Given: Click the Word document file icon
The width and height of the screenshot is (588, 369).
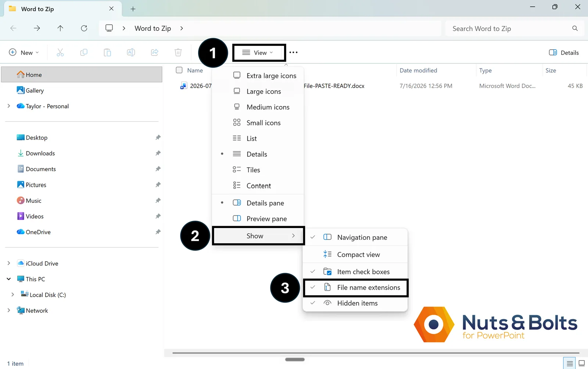Looking at the screenshot, I should click(183, 86).
